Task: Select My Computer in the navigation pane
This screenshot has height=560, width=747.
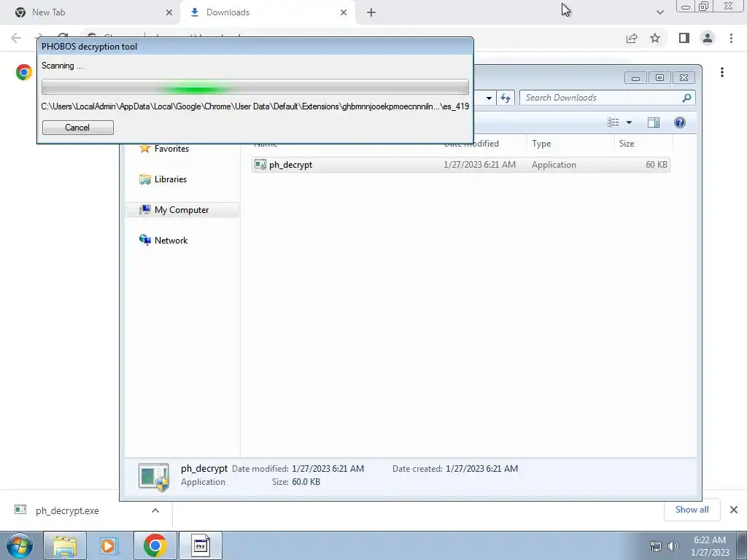Action: (183, 210)
